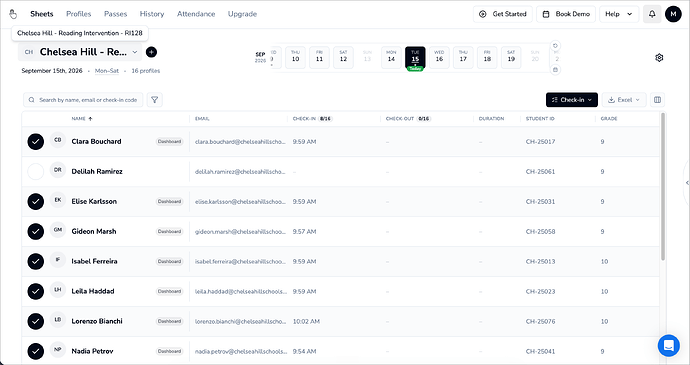This screenshot has width=690, height=365.
Task: Click the CB avatar for Clara Bouchard
Action: (x=58, y=140)
